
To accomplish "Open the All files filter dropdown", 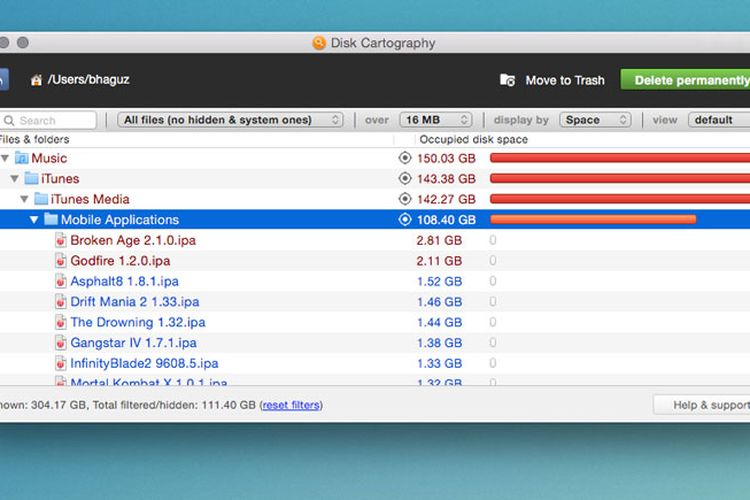I will click(x=231, y=120).
